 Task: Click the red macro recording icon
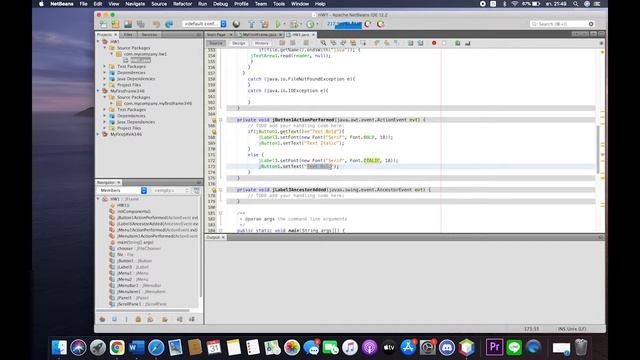pos(434,43)
